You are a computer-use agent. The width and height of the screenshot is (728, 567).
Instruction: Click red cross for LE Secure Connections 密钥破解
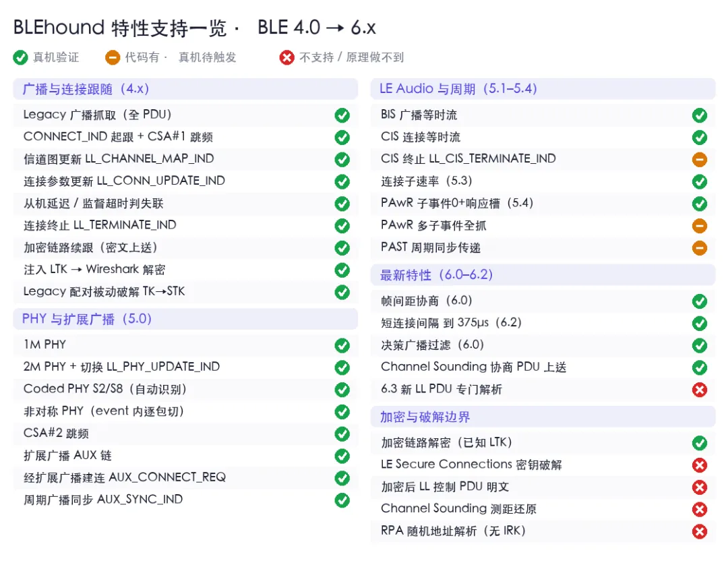[x=699, y=465]
